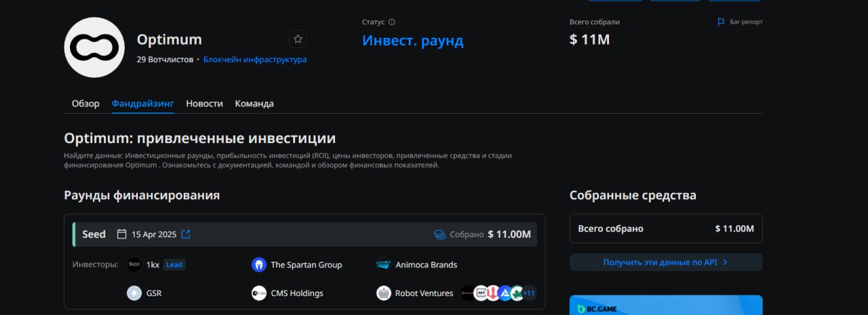
Task: Click the Блокчейн инфраструктура category link
Action: coord(255,60)
